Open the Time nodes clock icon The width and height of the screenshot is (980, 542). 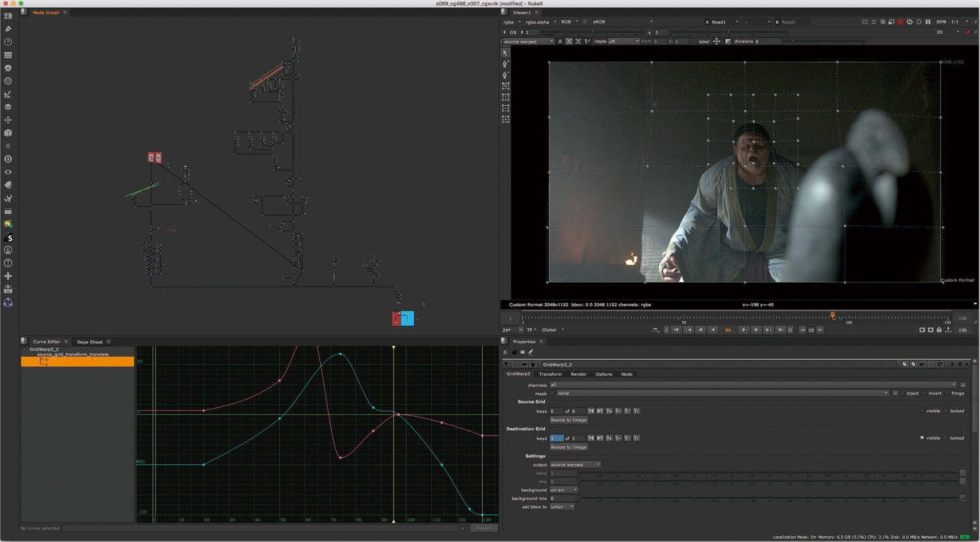8,42
